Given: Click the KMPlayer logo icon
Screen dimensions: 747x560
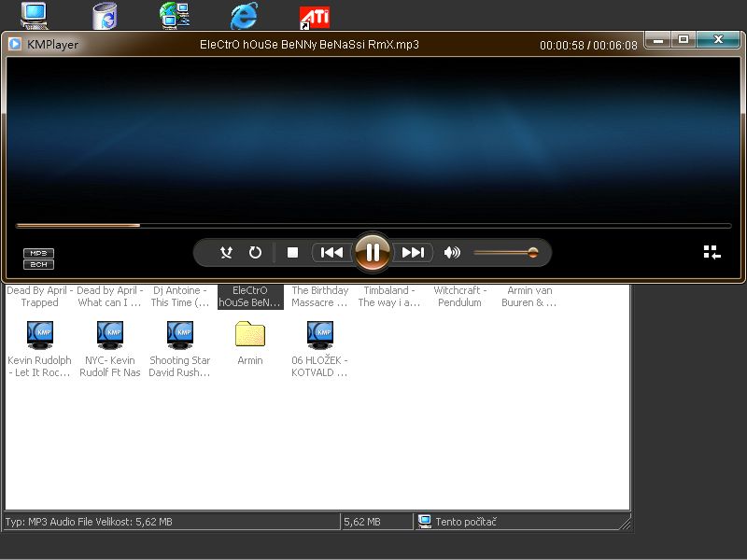Looking at the screenshot, I should tap(15, 44).
